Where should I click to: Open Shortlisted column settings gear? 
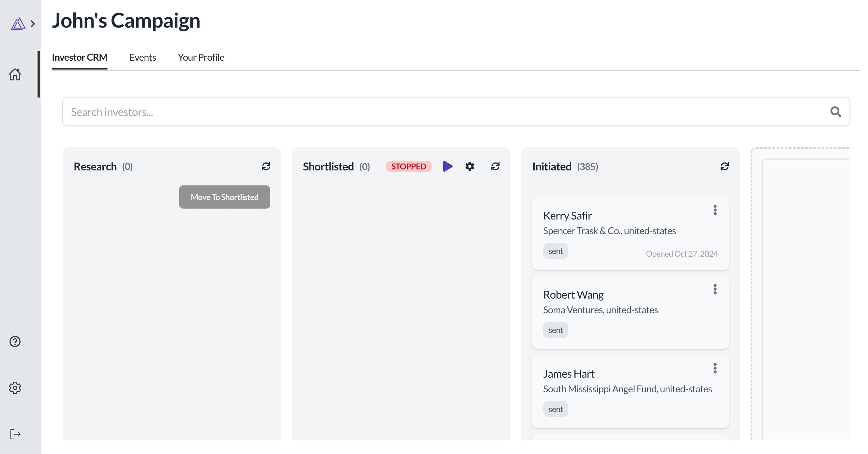coord(470,166)
